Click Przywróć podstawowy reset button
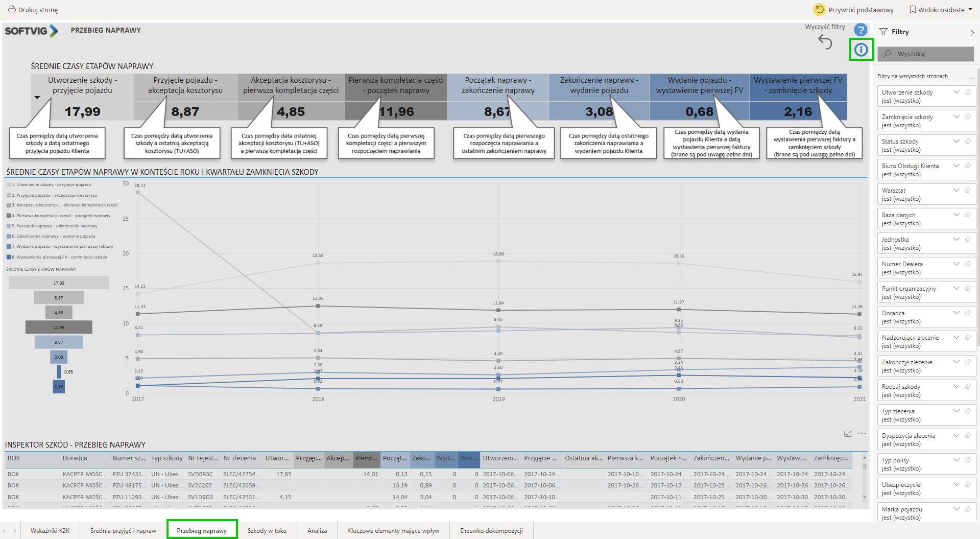980x539 pixels. [x=854, y=10]
